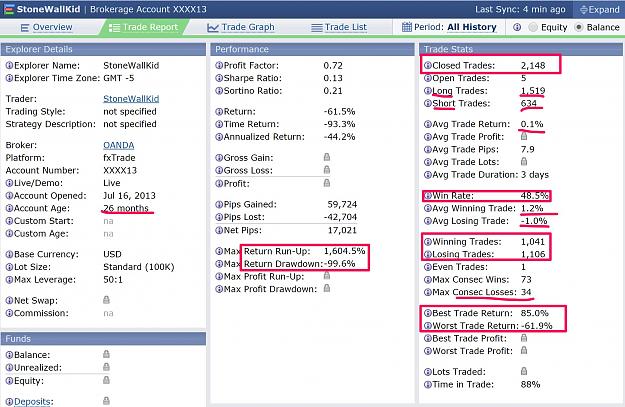Click the Explorer Details panel header
This screenshot has width=625, height=407.
point(103,49)
